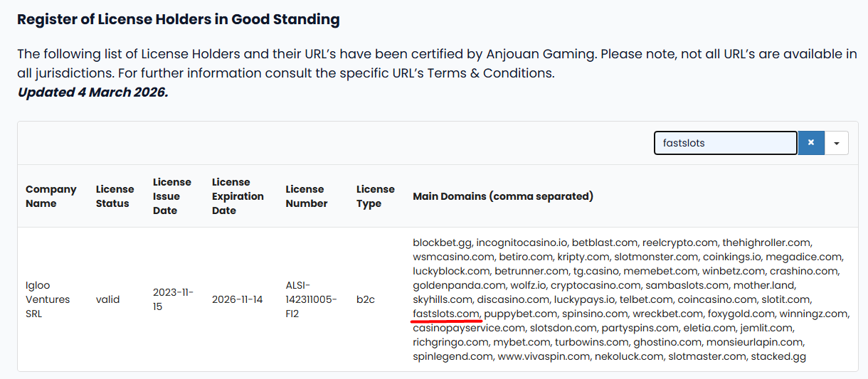Image resolution: width=868 pixels, height=379 pixels.
Task: Click the Register of License Holders heading
Action: (178, 19)
